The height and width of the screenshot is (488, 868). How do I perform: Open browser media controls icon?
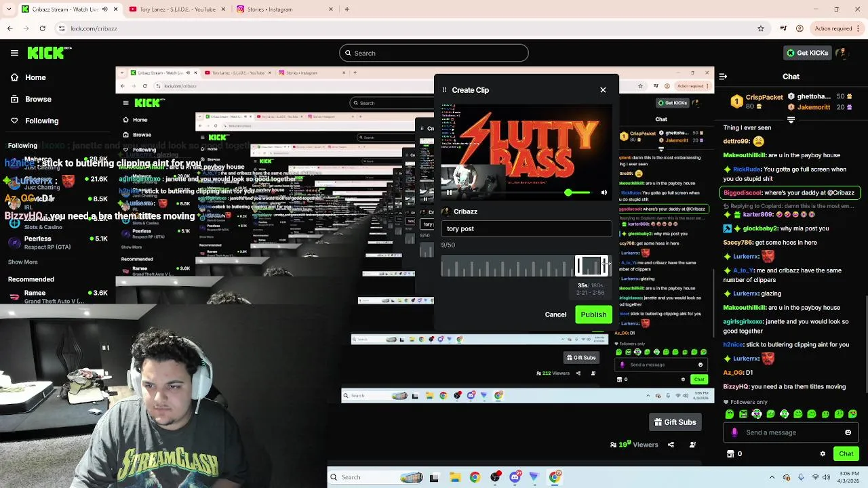point(784,28)
